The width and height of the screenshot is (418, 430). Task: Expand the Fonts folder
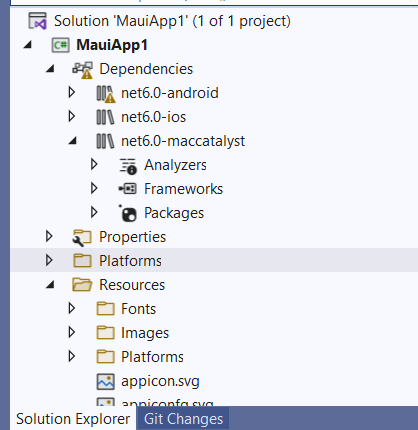point(72,308)
